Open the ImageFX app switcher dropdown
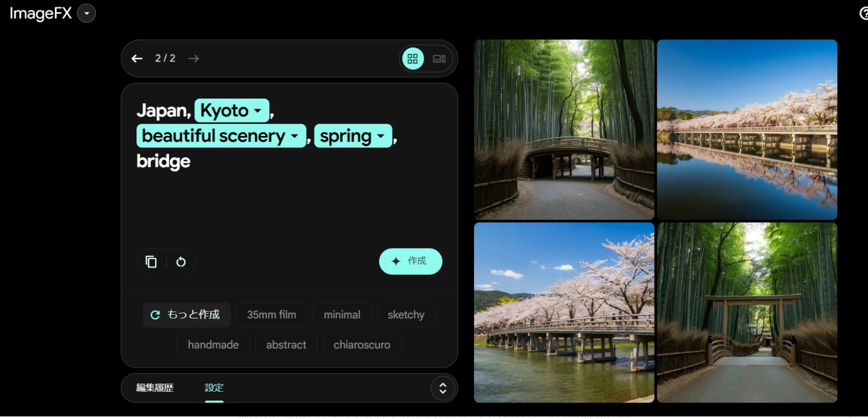Screen dimensions: 868x419 (x=87, y=13)
